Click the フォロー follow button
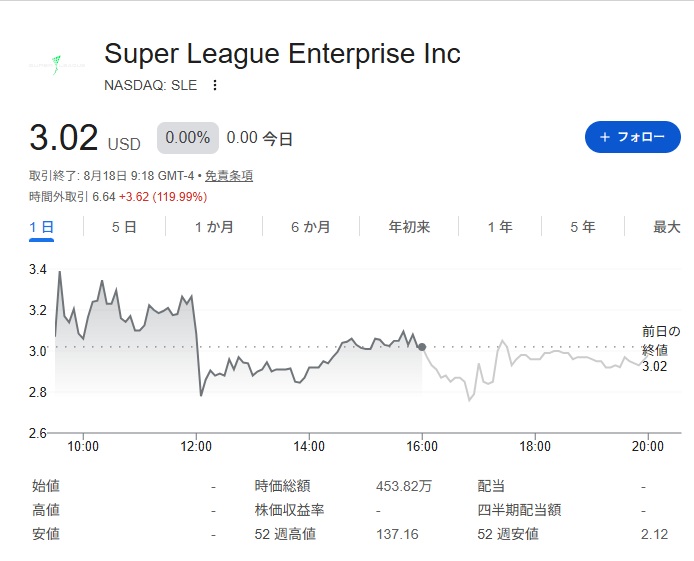This screenshot has width=694, height=561. pos(632,137)
